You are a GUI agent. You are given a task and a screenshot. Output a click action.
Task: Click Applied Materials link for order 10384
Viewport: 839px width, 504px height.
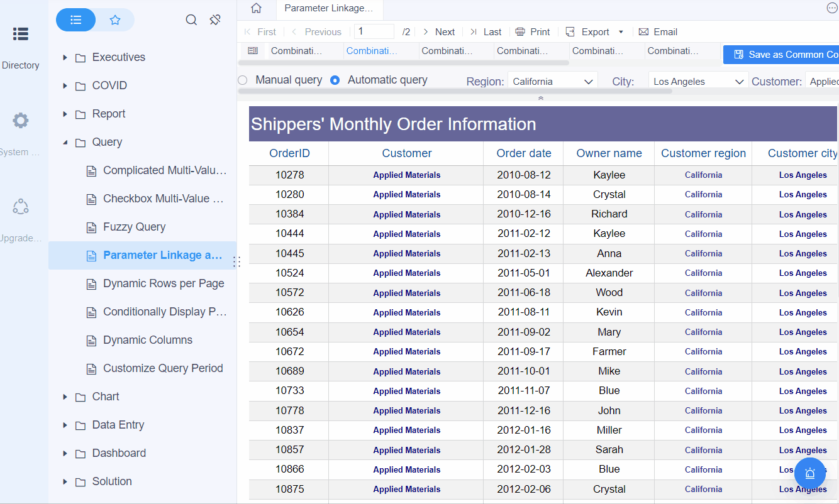tap(406, 214)
